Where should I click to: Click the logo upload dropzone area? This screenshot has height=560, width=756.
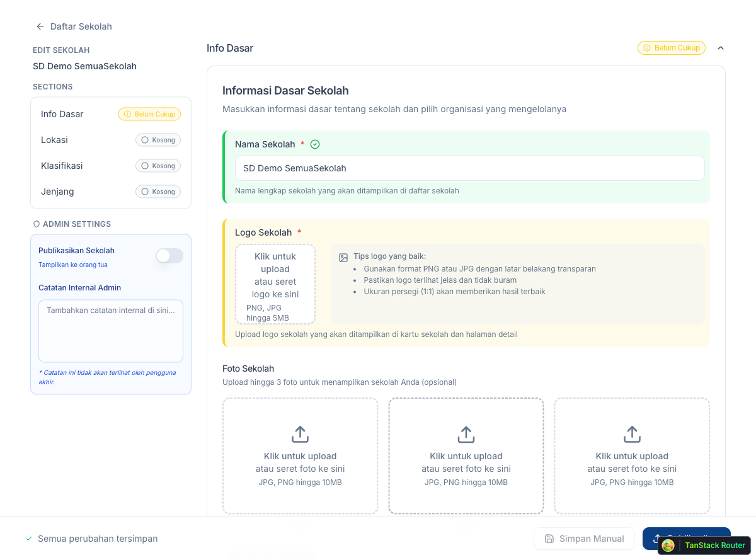(x=275, y=284)
